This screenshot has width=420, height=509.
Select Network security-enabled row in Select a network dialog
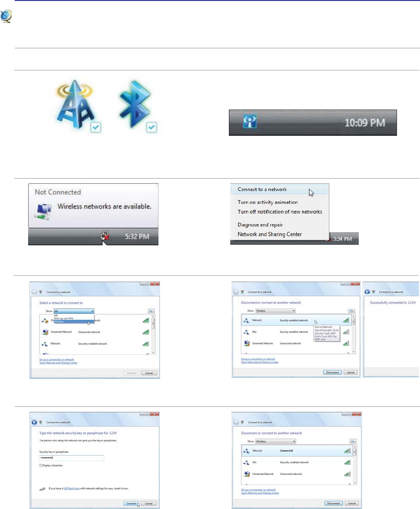tap(95, 343)
